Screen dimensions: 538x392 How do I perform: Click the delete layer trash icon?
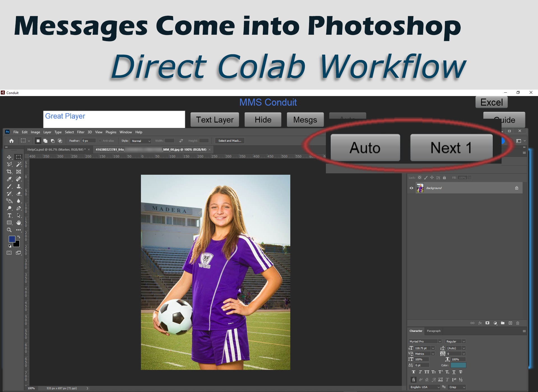[x=518, y=323]
